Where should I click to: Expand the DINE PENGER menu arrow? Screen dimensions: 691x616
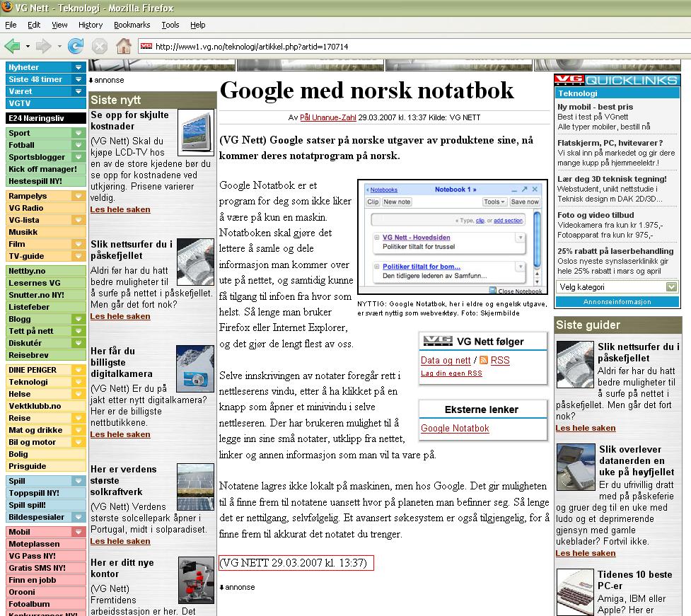(x=79, y=370)
